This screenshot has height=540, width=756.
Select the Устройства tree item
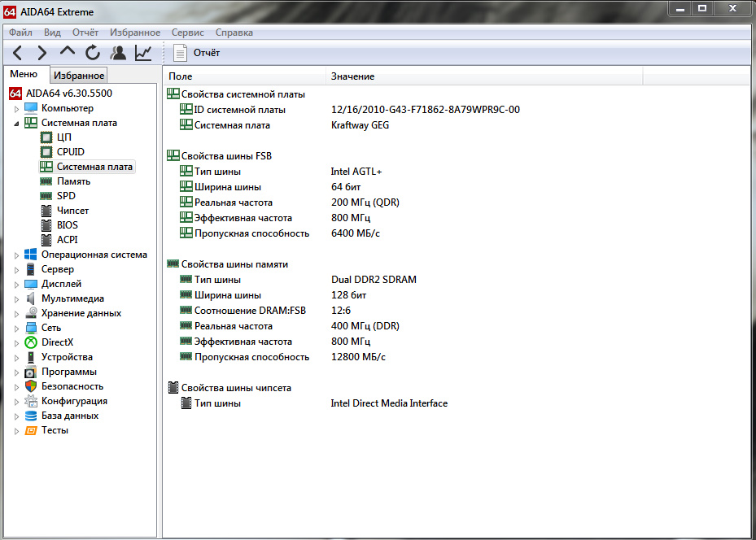tap(67, 357)
